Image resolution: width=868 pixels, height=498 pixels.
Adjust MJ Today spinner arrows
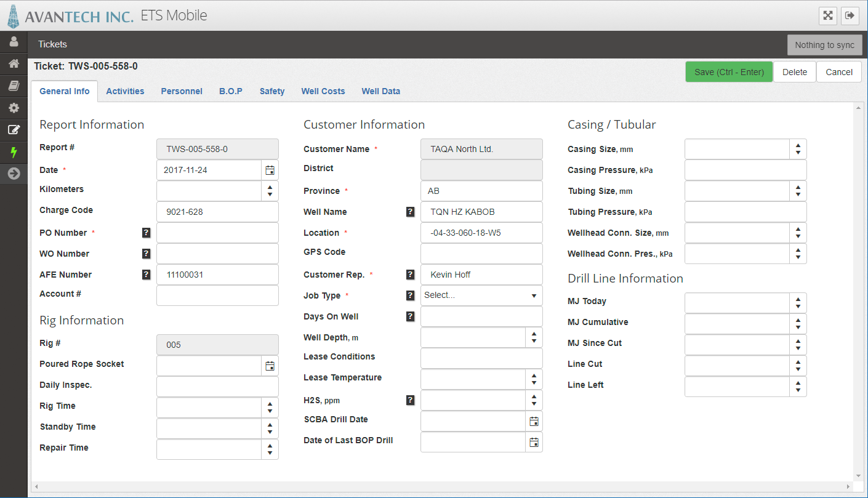[x=798, y=303]
